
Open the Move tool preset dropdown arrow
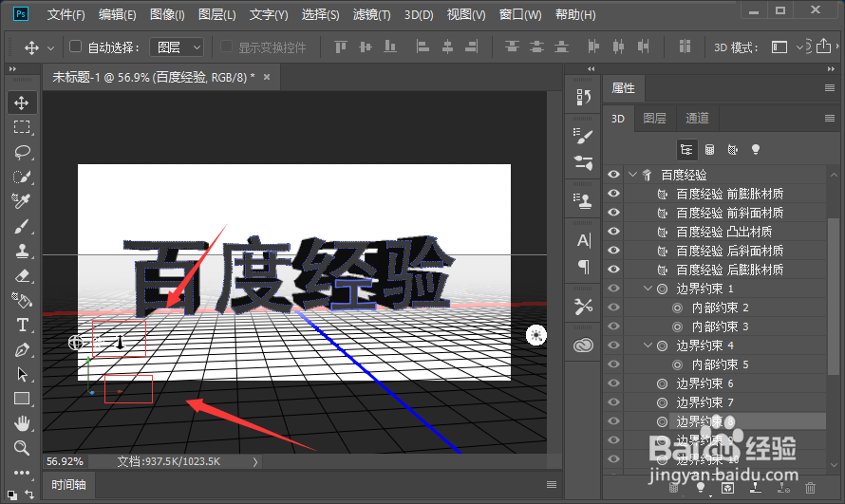(x=50, y=47)
